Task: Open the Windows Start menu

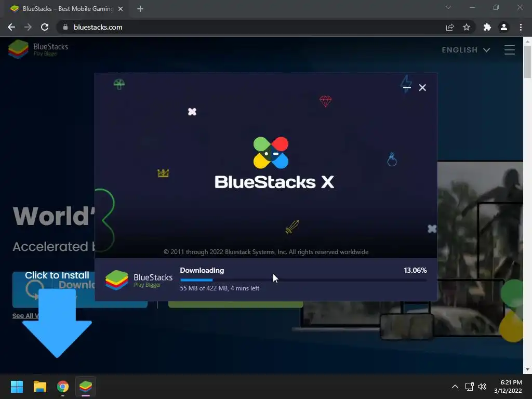Action: coord(17,387)
